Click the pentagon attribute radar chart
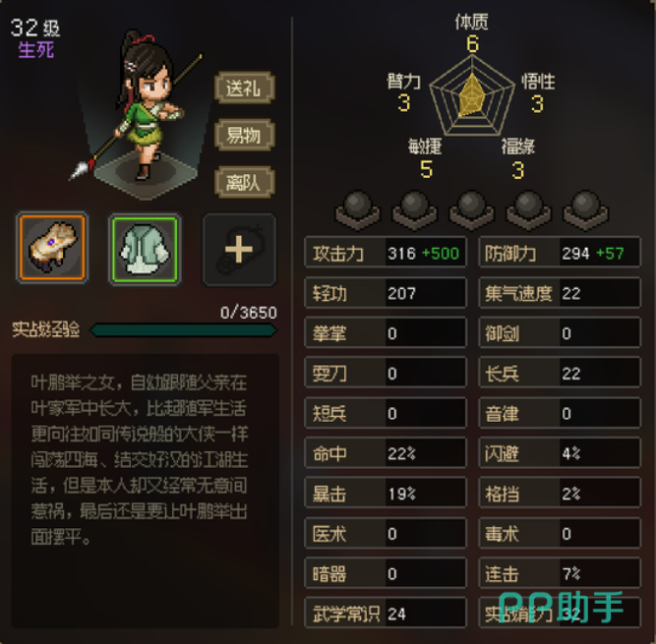656x644 pixels. pyautogui.click(x=472, y=95)
